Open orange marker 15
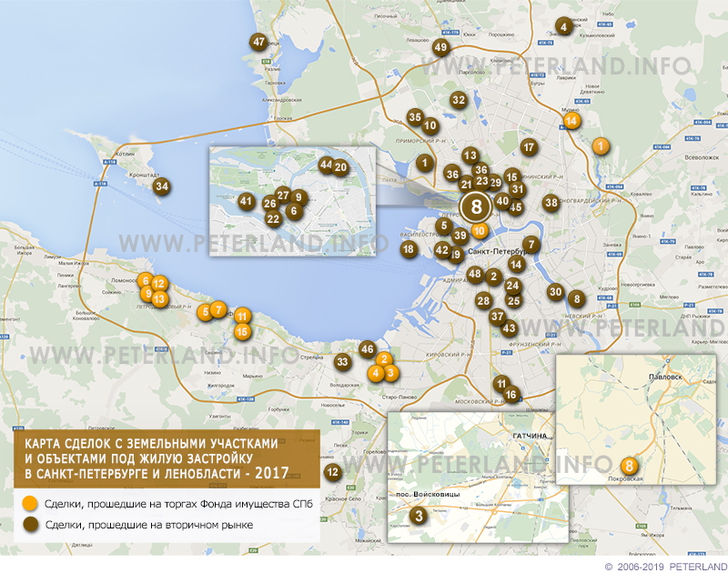This screenshot has width=728, height=573. pyautogui.click(x=242, y=332)
